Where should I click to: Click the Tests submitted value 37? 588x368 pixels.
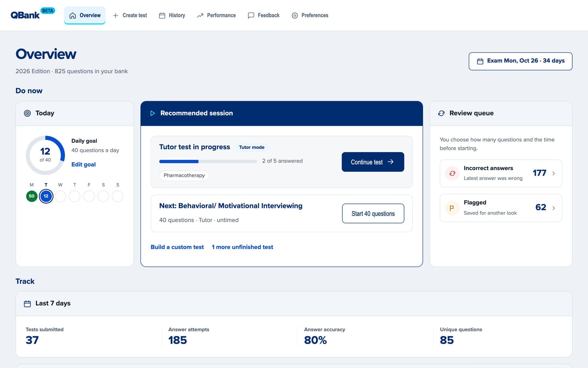pyautogui.click(x=32, y=340)
